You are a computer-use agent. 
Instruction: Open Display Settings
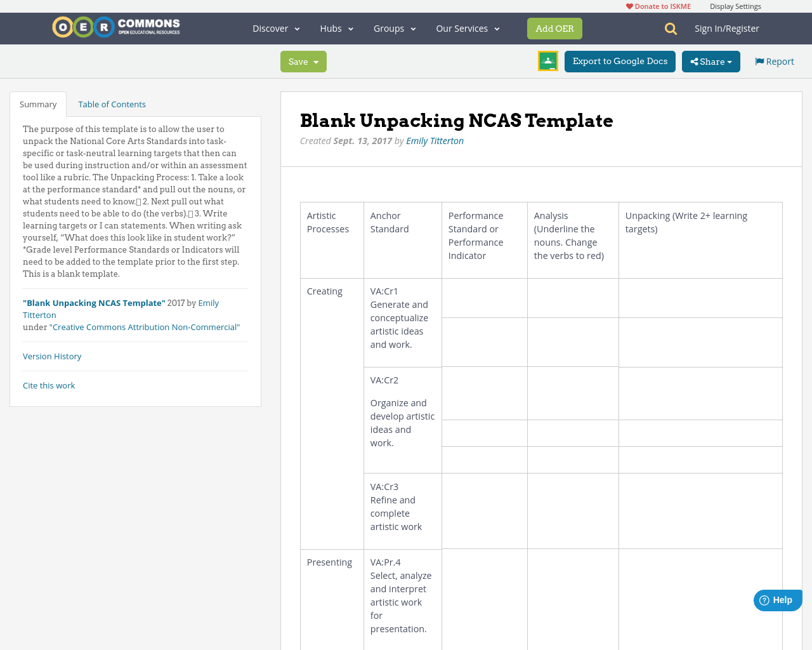(x=735, y=6)
